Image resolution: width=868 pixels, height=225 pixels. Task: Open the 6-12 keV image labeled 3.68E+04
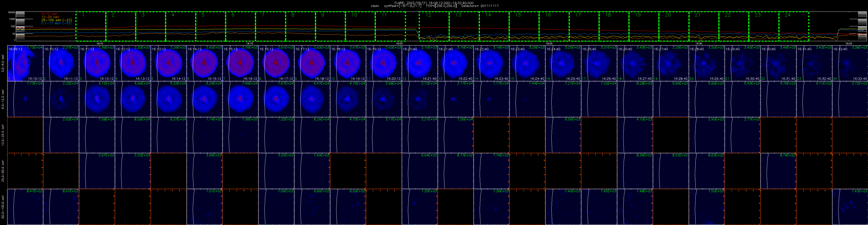[384, 99]
